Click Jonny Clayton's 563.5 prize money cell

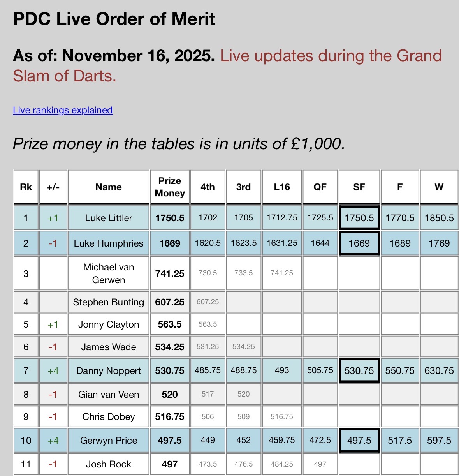pos(170,324)
